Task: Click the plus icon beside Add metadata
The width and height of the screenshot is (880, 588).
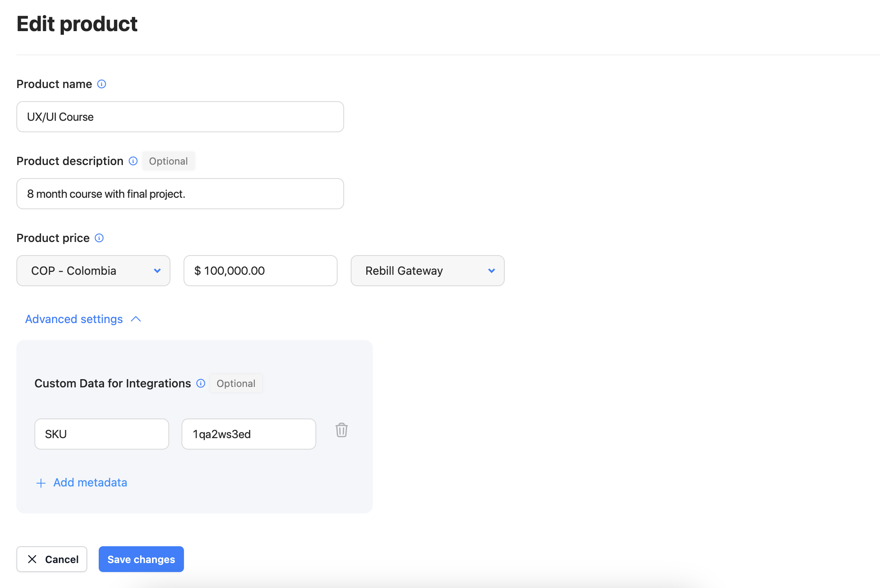Action: pos(41,483)
